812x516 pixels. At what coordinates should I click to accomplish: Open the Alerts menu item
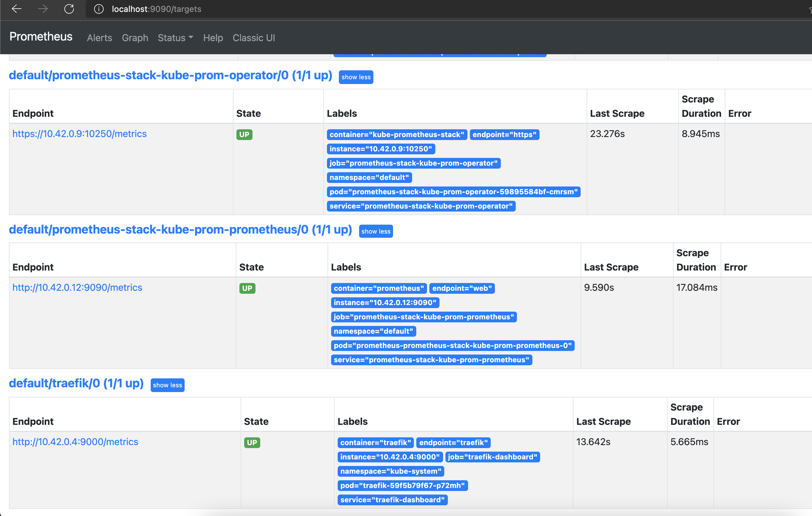pos(99,38)
